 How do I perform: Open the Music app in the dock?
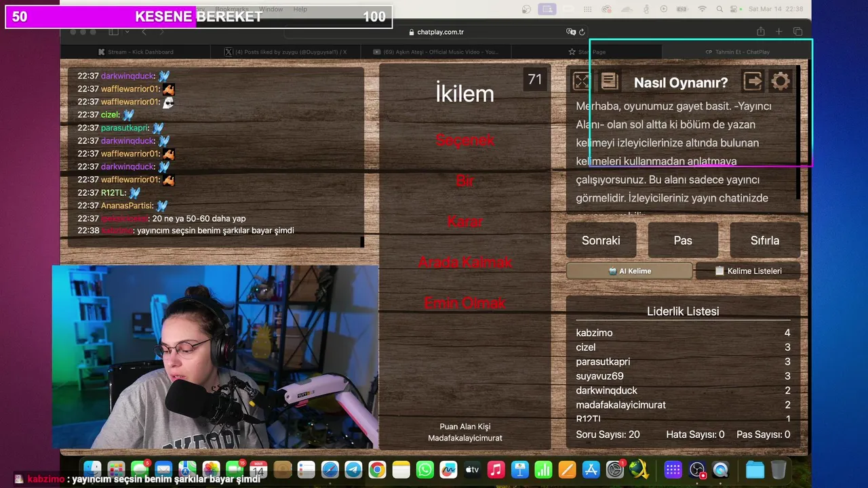pyautogui.click(x=496, y=469)
